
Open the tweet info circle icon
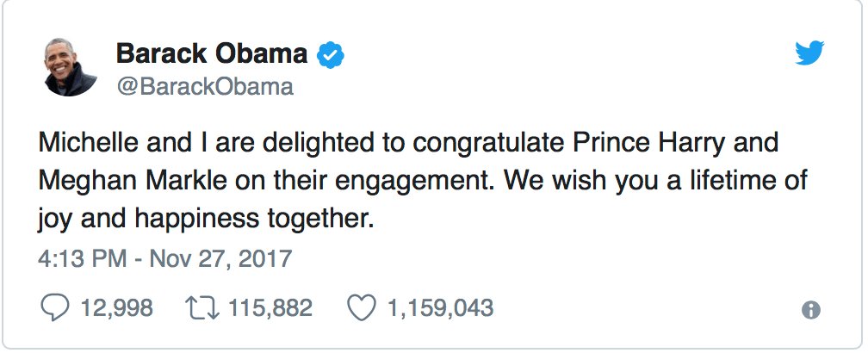pyautogui.click(x=809, y=311)
